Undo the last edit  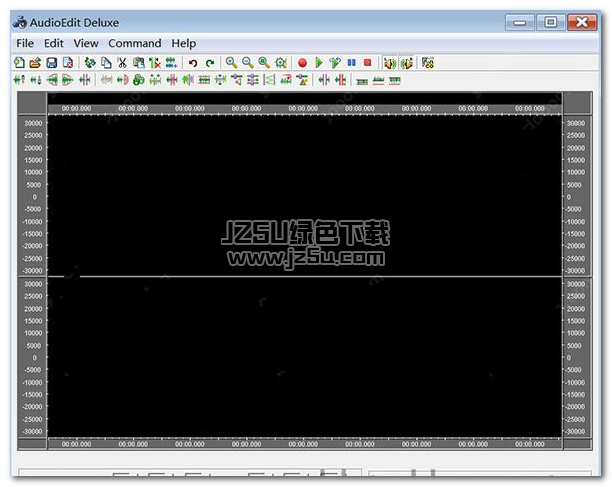193,62
